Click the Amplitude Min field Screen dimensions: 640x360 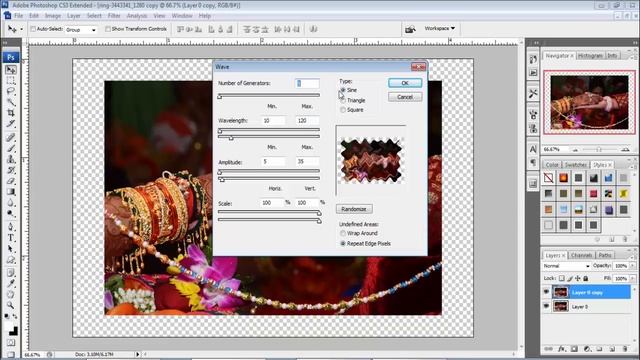(273, 162)
